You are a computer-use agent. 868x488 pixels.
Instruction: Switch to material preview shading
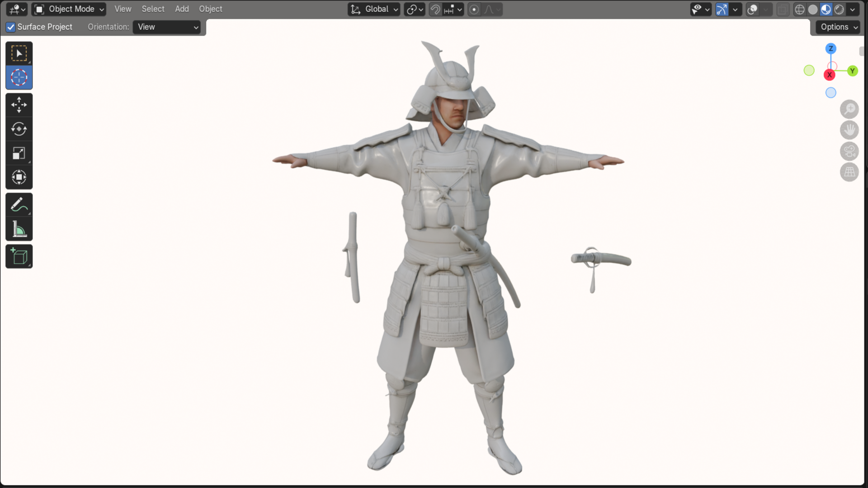click(826, 9)
